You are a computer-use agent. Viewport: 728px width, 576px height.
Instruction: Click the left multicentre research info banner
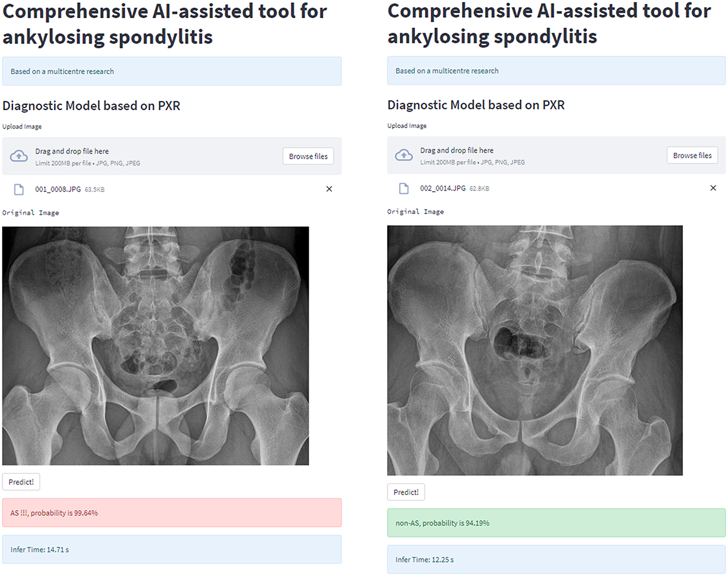coord(172,71)
